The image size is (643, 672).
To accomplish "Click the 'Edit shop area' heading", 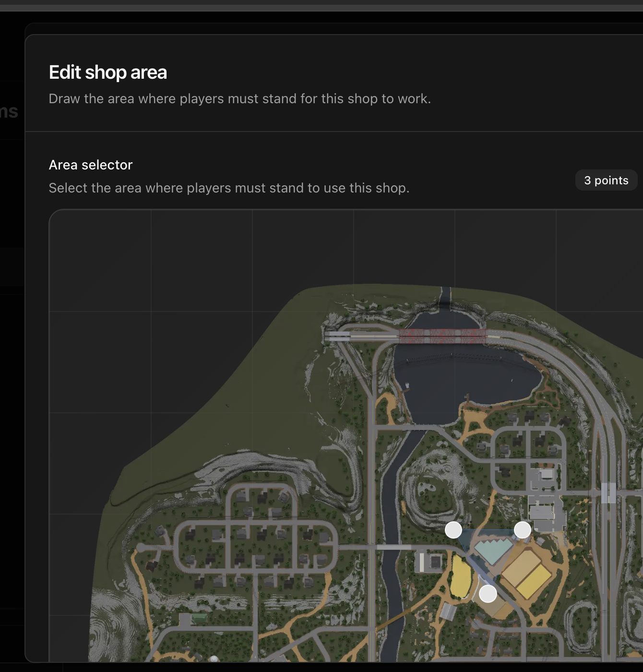I will pyautogui.click(x=108, y=72).
